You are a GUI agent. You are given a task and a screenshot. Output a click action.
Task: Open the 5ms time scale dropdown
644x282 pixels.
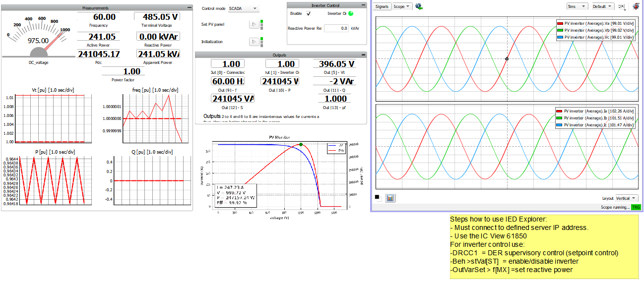(577, 6)
